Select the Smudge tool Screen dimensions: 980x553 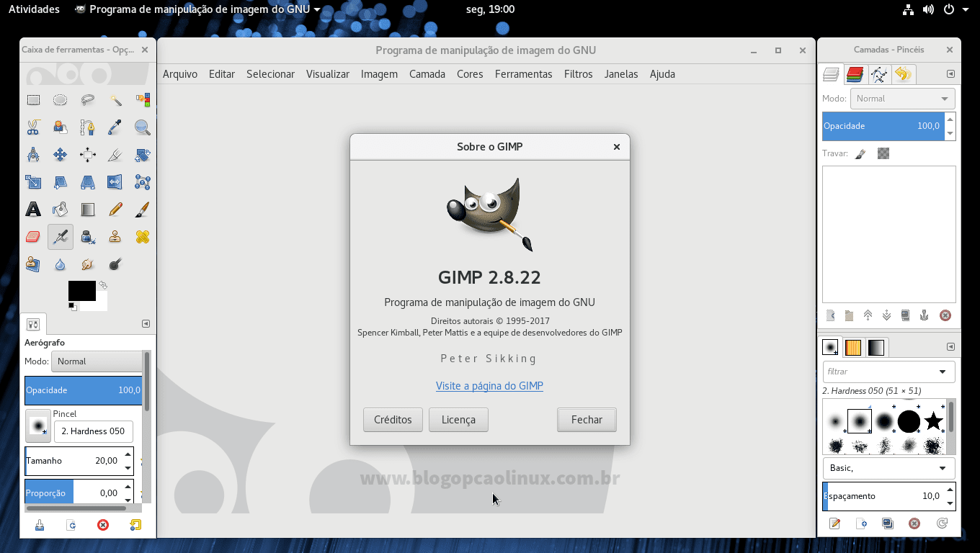[x=88, y=264]
